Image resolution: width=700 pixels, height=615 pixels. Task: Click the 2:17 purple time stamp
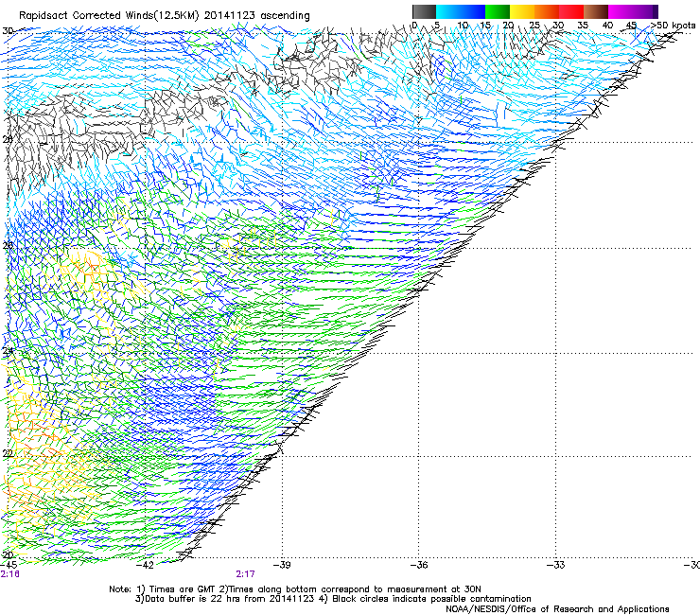pos(246,574)
